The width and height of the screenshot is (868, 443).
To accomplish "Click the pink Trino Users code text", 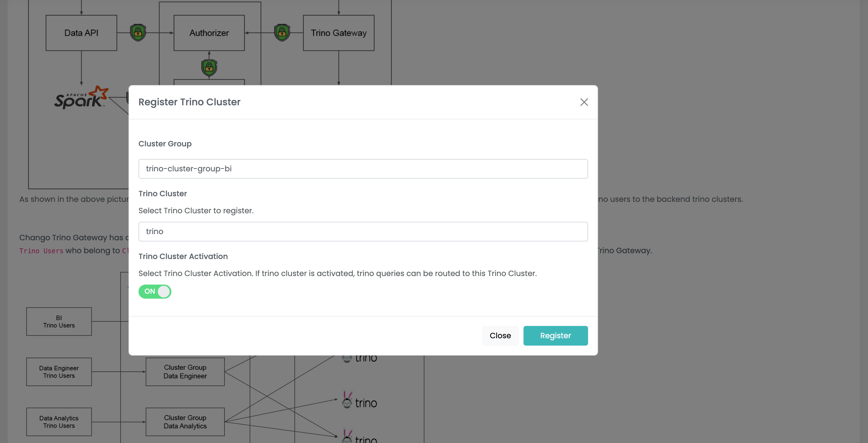I will (41, 251).
